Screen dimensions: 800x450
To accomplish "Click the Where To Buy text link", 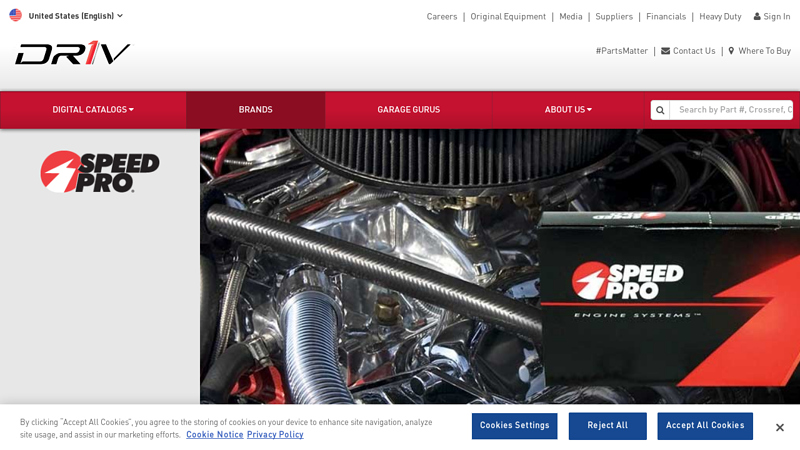I will tap(764, 51).
